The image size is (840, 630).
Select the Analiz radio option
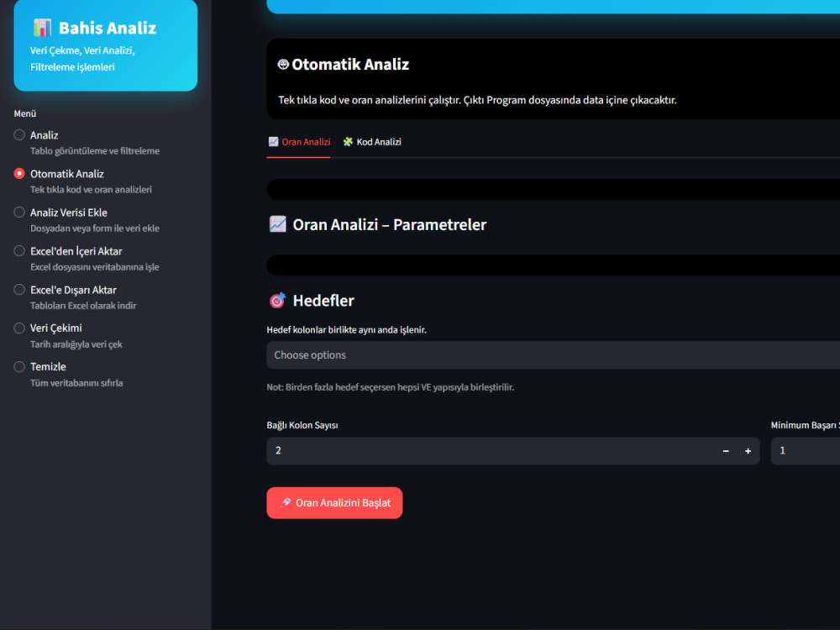point(19,135)
